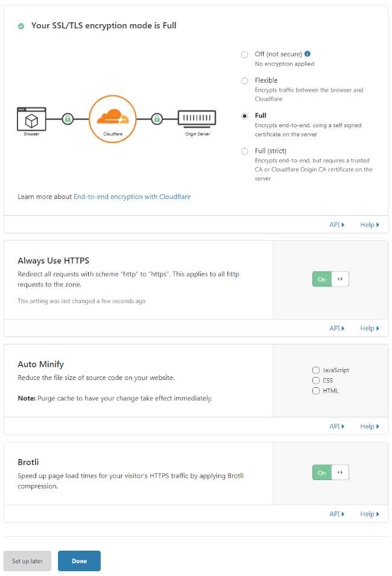Check the CSS Auto Minify checkbox
The height and width of the screenshot is (576, 392).
click(316, 380)
